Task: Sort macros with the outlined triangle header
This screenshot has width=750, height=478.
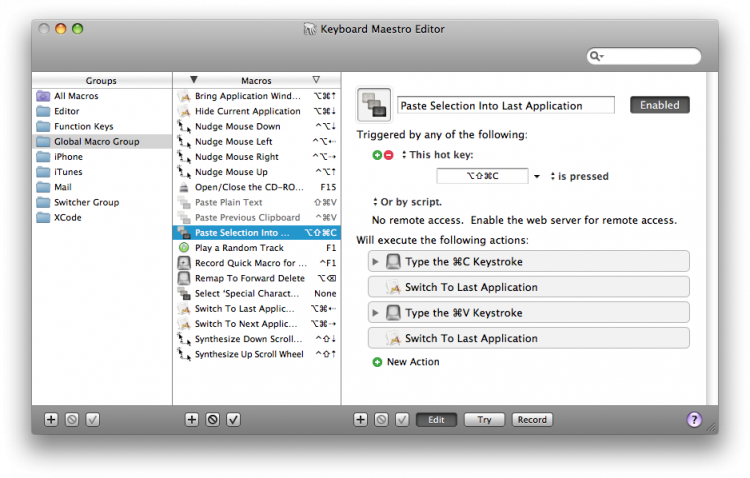Action: pos(316,79)
